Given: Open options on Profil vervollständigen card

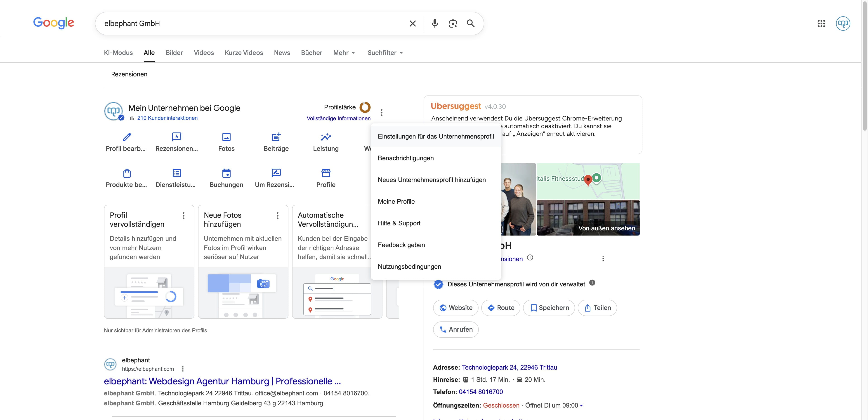Looking at the screenshot, I should pos(183,216).
